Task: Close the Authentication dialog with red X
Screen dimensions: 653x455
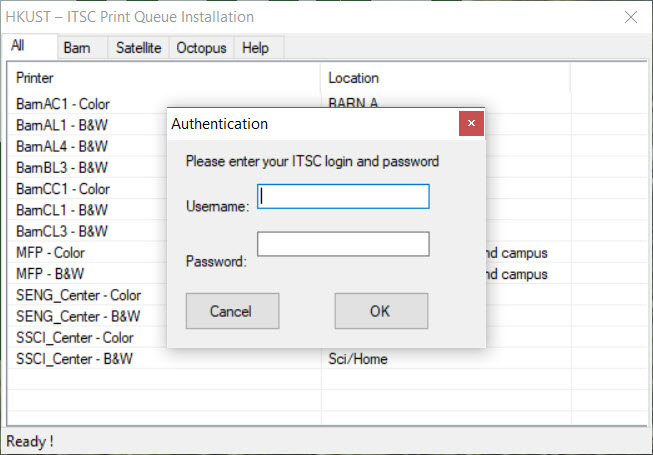Action: (x=472, y=124)
